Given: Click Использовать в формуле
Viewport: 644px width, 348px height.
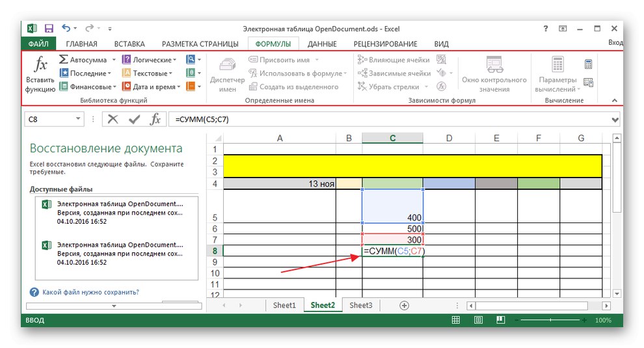Looking at the screenshot, I should coord(298,73).
